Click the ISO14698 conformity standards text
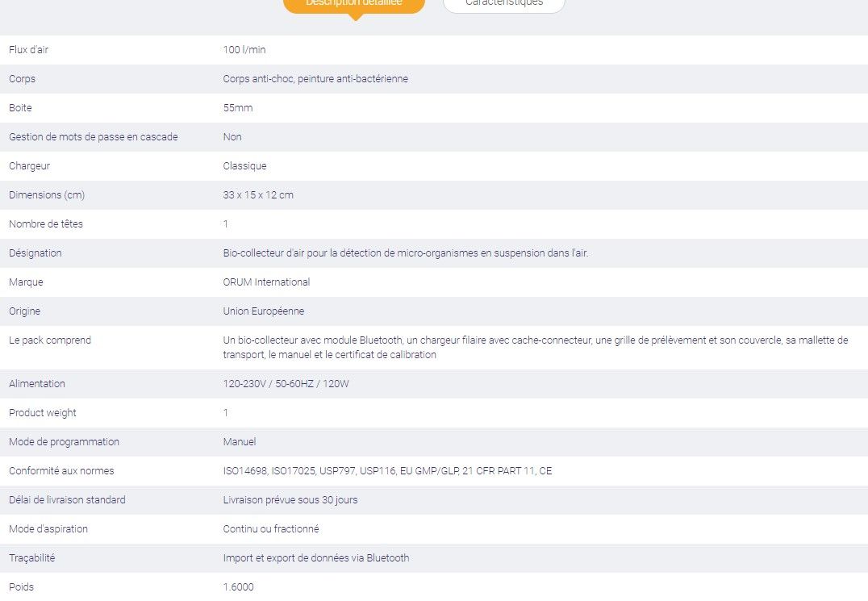The height and width of the screenshot is (601, 868). (x=387, y=471)
